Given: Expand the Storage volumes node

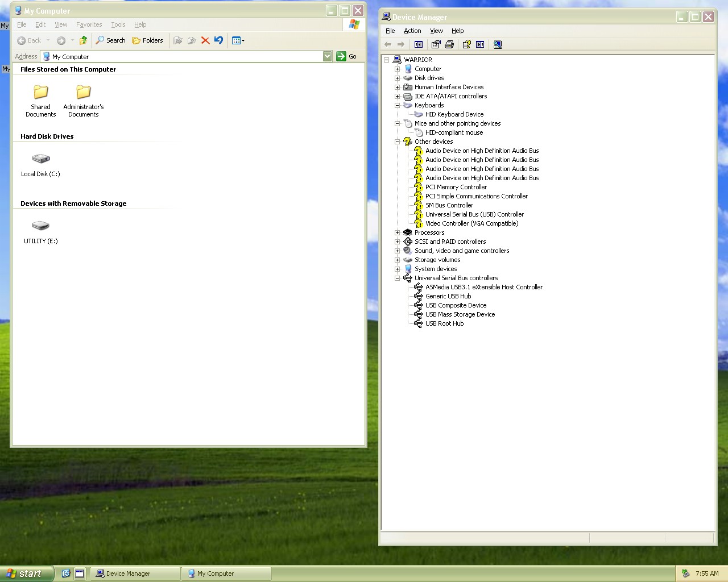Looking at the screenshot, I should [398, 260].
